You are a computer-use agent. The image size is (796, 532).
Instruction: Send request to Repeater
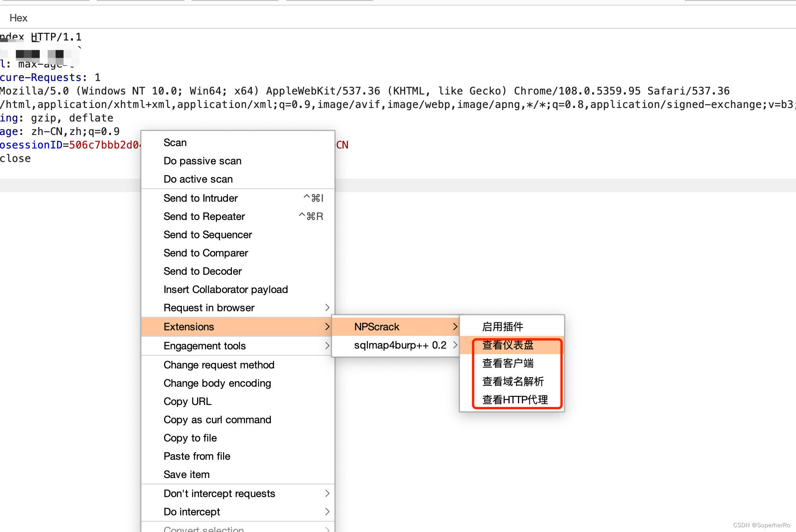[x=204, y=216]
